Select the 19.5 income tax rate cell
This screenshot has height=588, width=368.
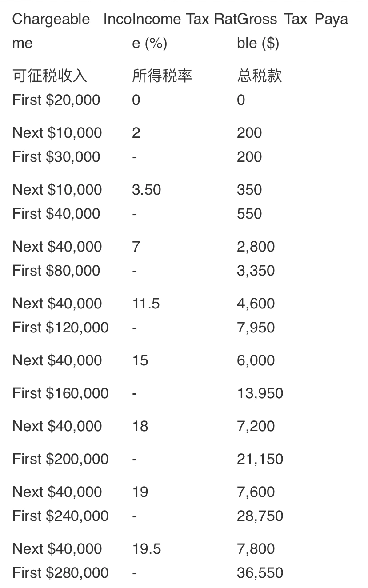click(x=146, y=549)
